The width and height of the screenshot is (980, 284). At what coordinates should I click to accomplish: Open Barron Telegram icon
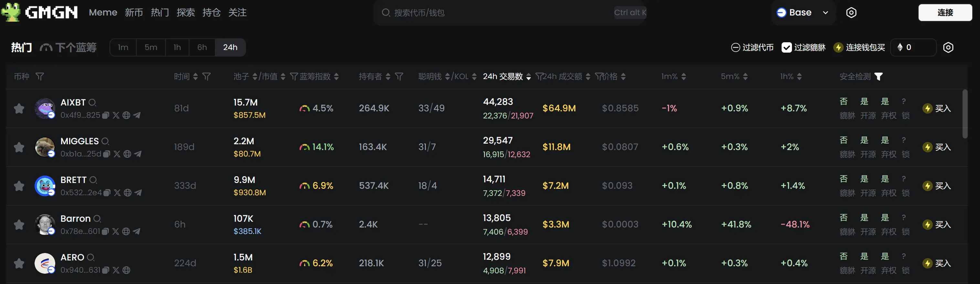click(136, 231)
